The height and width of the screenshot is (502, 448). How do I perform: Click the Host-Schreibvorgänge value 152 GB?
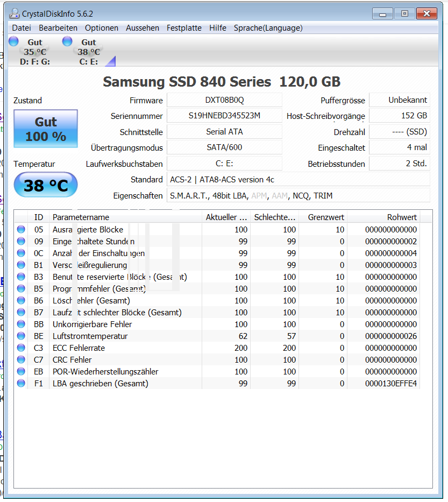point(400,116)
